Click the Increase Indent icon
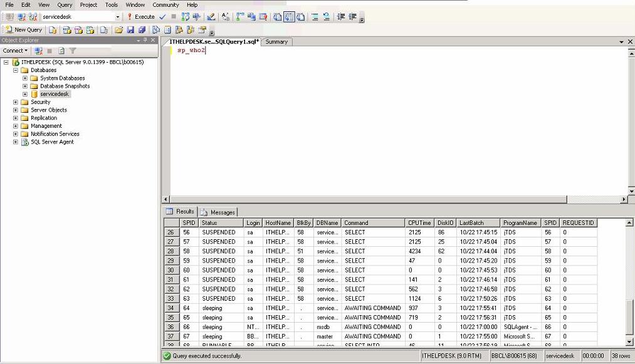This screenshot has width=635, height=364. (340, 16)
